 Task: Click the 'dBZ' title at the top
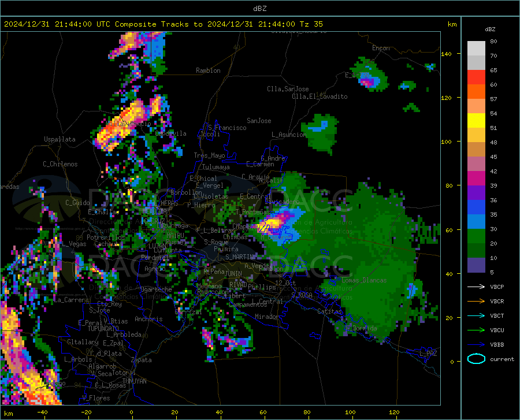[259, 9]
